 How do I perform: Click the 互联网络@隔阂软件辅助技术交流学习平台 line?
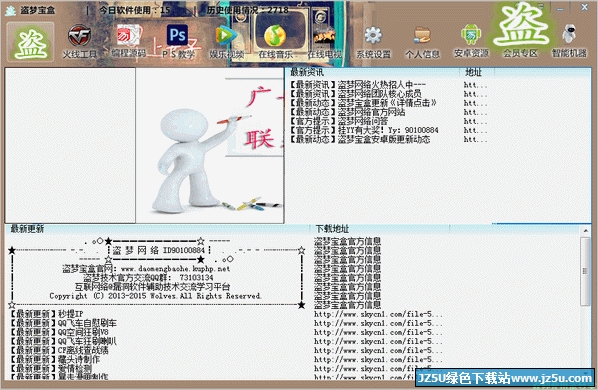[x=153, y=287]
